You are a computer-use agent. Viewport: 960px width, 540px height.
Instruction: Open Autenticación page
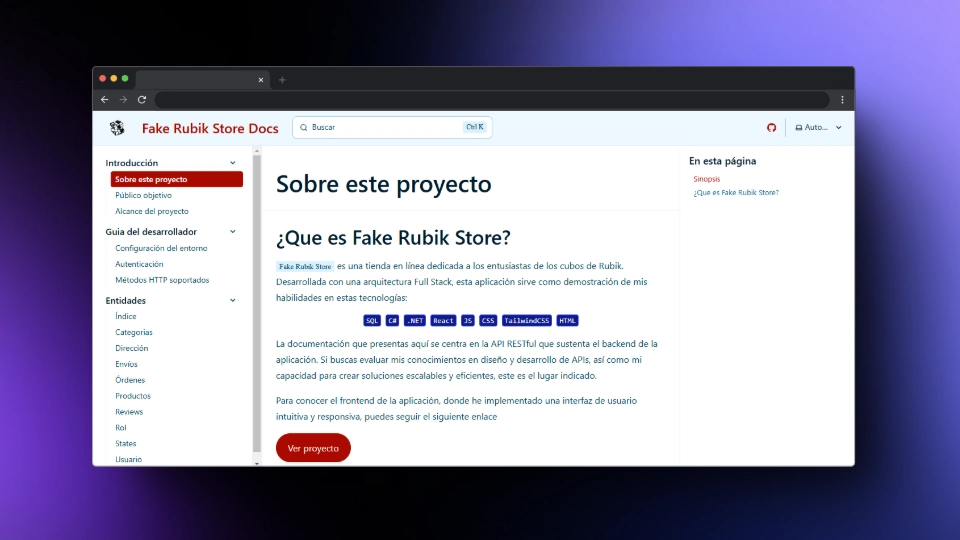click(139, 264)
